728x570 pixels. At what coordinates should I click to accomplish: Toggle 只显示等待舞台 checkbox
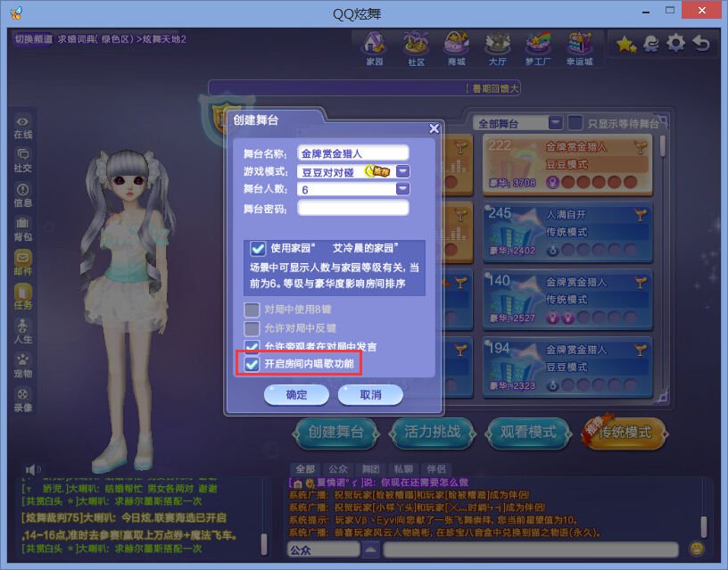click(575, 123)
